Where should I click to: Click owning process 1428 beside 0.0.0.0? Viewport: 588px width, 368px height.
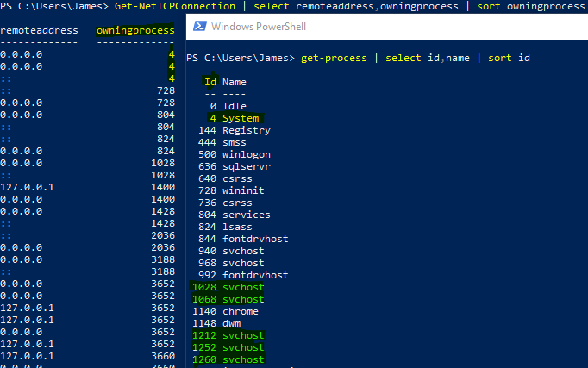pyautogui.click(x=163, y=211)
